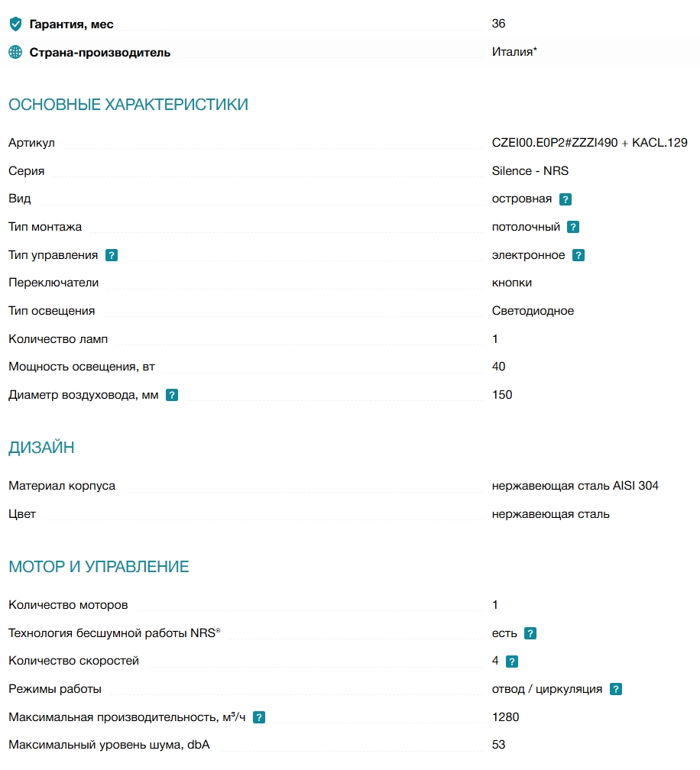This screenshot has width=700, height=770.
Task: Click the Silence - NRS series value
Action: tap(530, 171)
